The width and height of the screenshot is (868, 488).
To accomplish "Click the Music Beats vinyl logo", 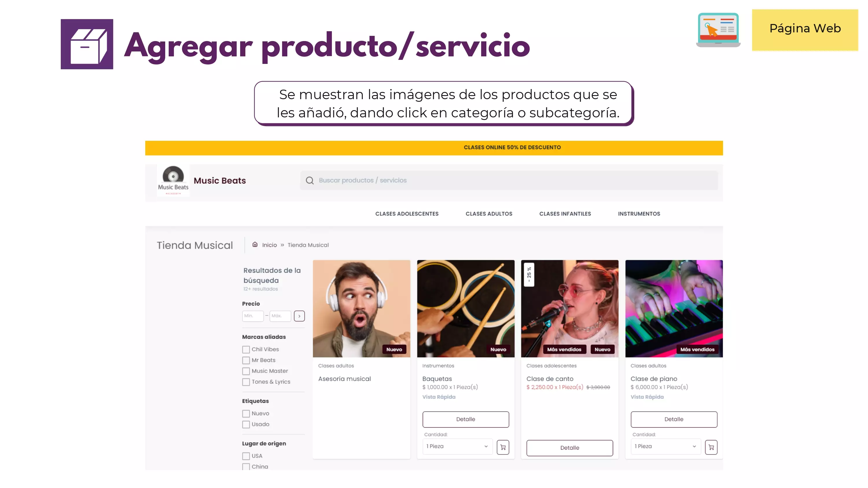I will tap(173, 180).
